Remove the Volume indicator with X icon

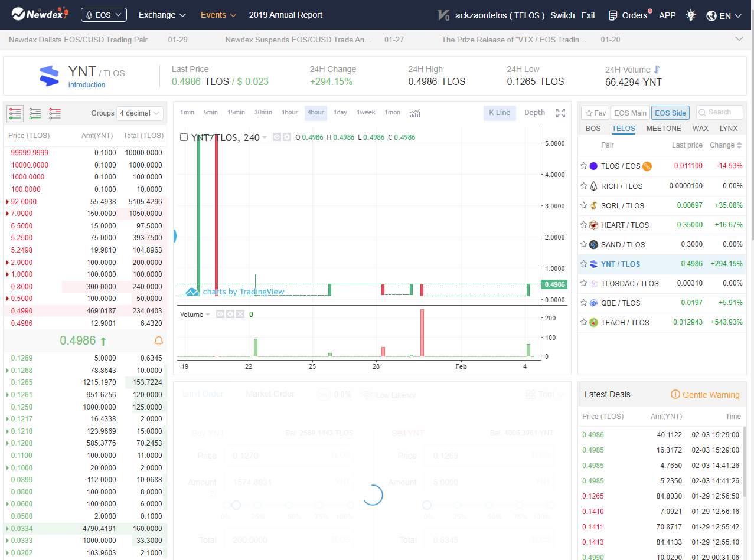pos(240,315)
